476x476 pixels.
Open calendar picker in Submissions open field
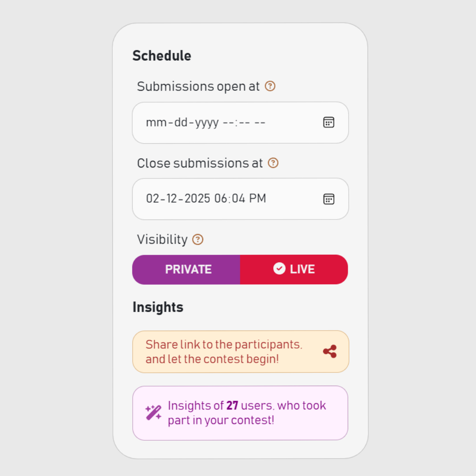[x=328, y=123]
